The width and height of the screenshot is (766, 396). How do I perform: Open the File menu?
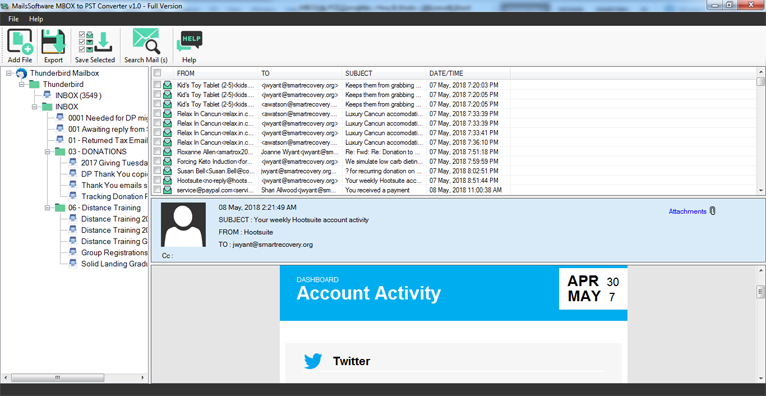pyautogui.click(x=13, y=19)
